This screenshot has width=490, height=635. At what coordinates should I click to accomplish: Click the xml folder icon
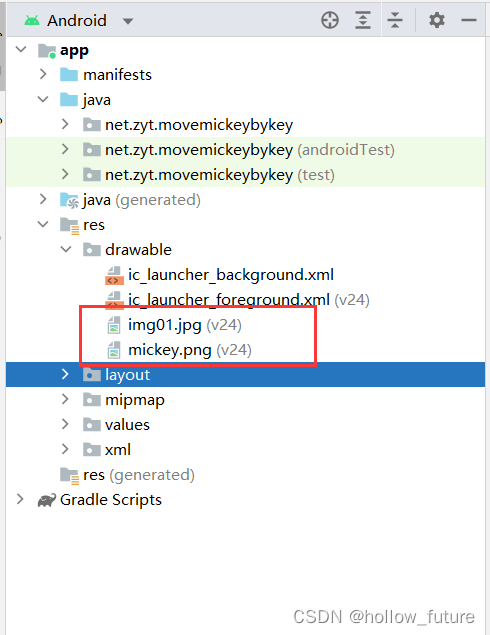(x=92, y=450)
